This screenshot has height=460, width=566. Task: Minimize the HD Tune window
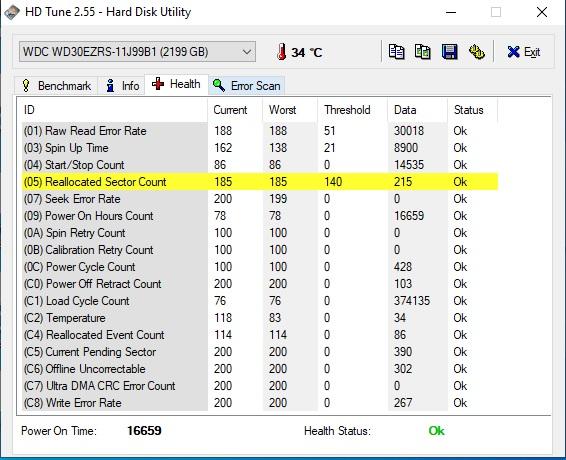coord(451,12)
